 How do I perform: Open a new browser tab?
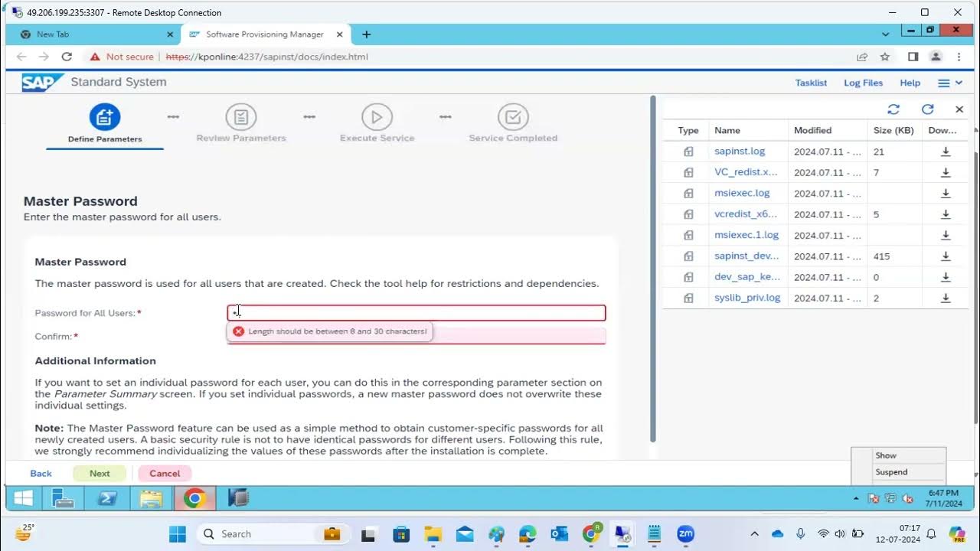tap(366, 34)
